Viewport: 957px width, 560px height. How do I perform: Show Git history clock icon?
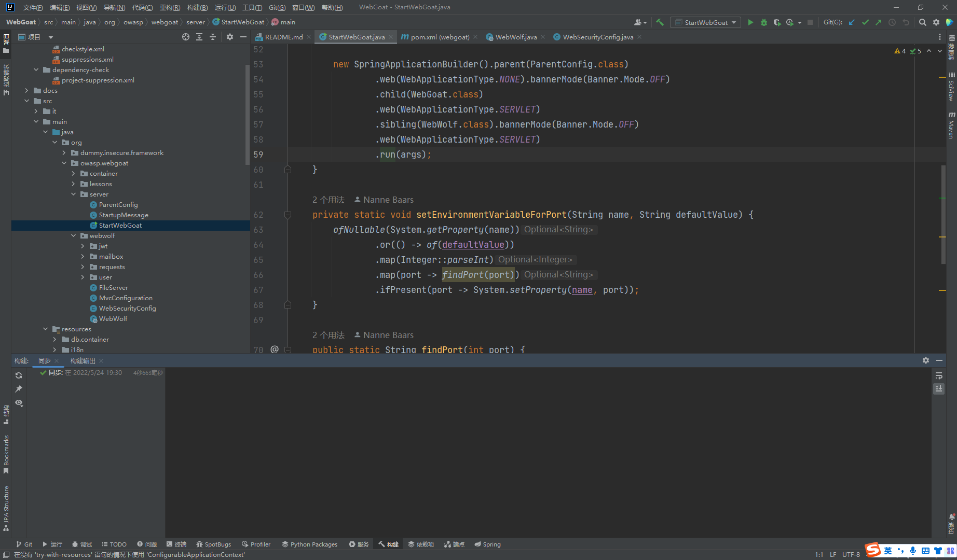[892, 22]
